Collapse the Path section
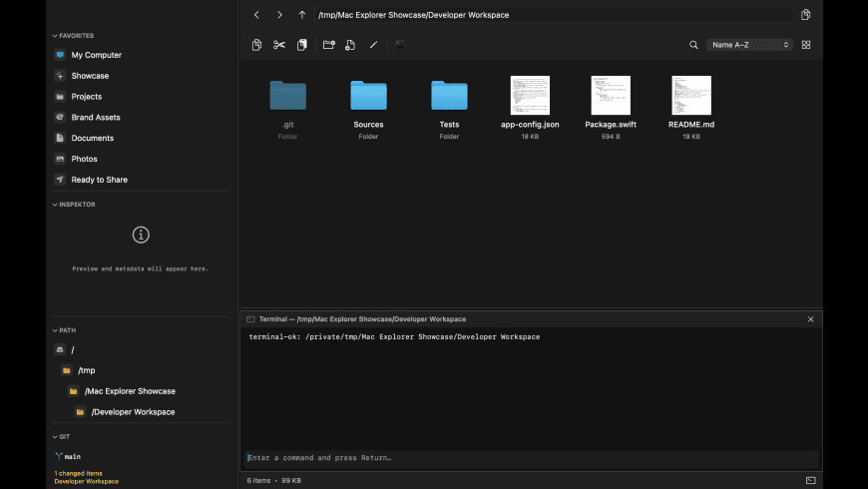Screen dimensions: 868x489 point(55,330)
